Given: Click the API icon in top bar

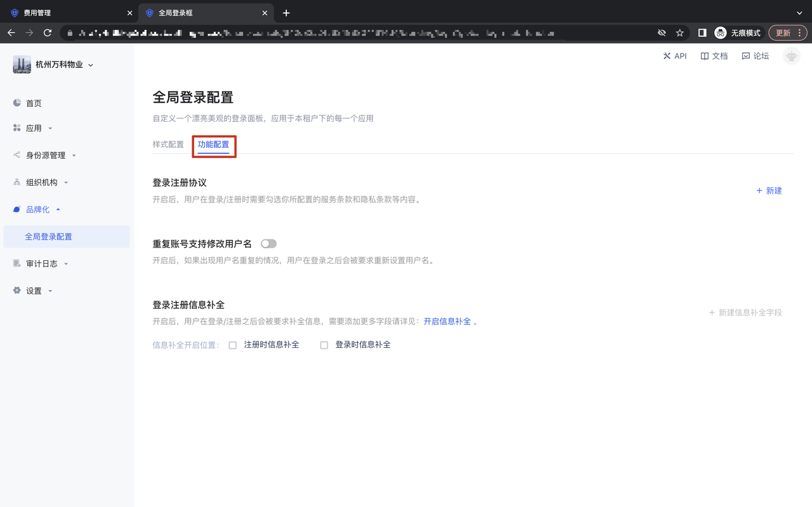Looking at the screenshot, I should [667, 56].
